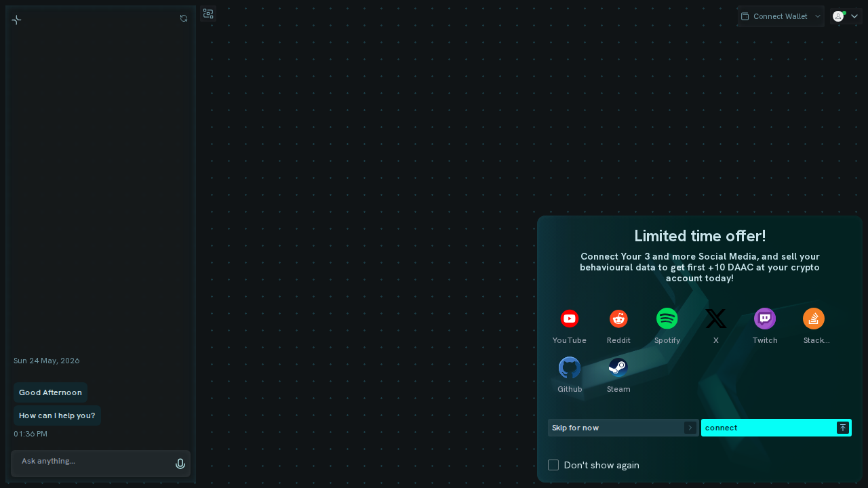This screenshot has width=868, height=488.
Task: Select the Stack Overflow social icon
Action: tap(814, 319)
